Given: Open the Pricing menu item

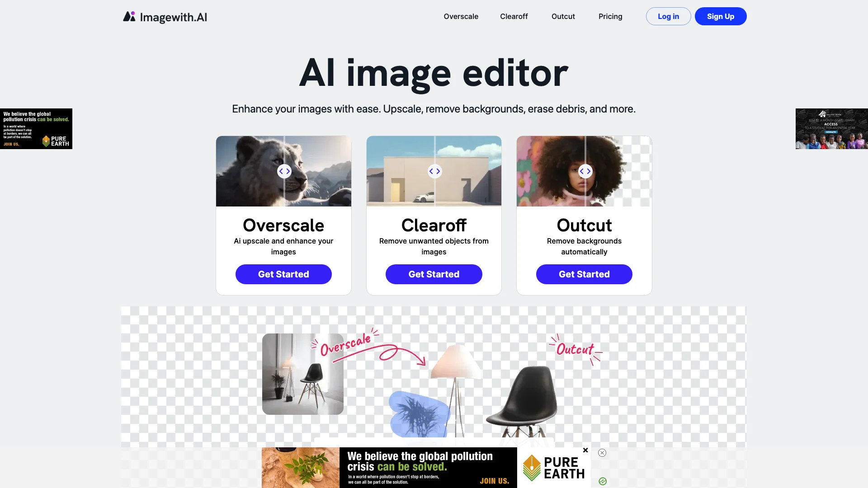Looking at the screenshot, I should pos(610,16).
